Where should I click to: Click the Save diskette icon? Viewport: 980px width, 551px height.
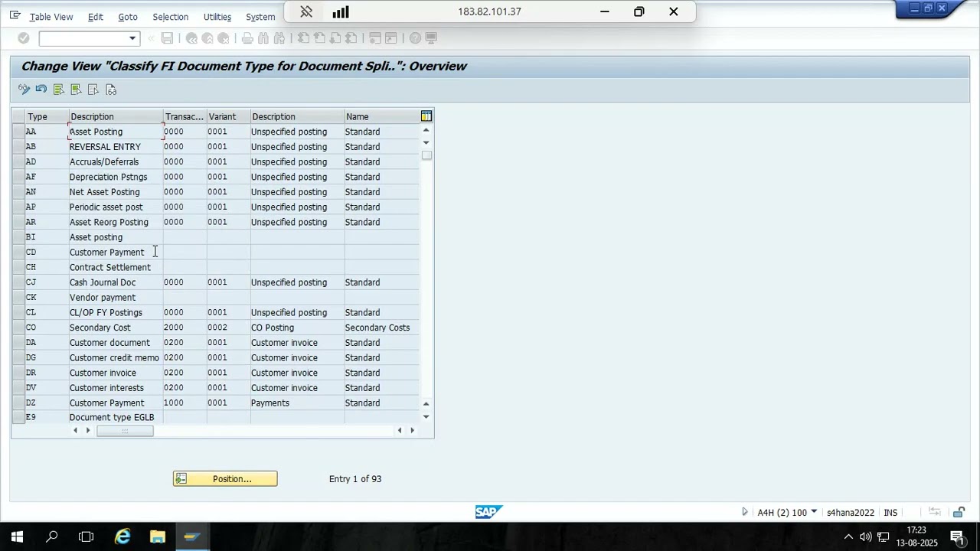click(167, 38)
